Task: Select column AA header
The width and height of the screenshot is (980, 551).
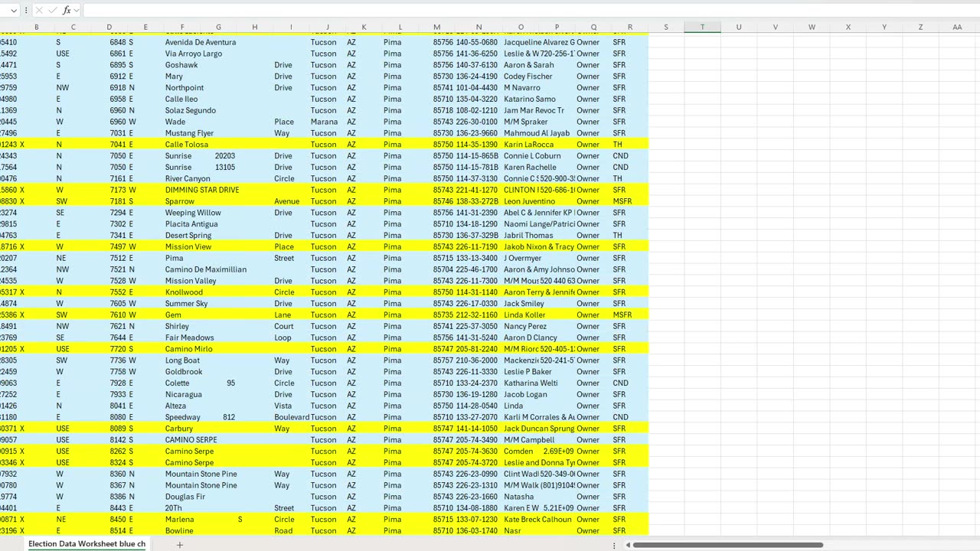Action: click(x=957, y=28)
